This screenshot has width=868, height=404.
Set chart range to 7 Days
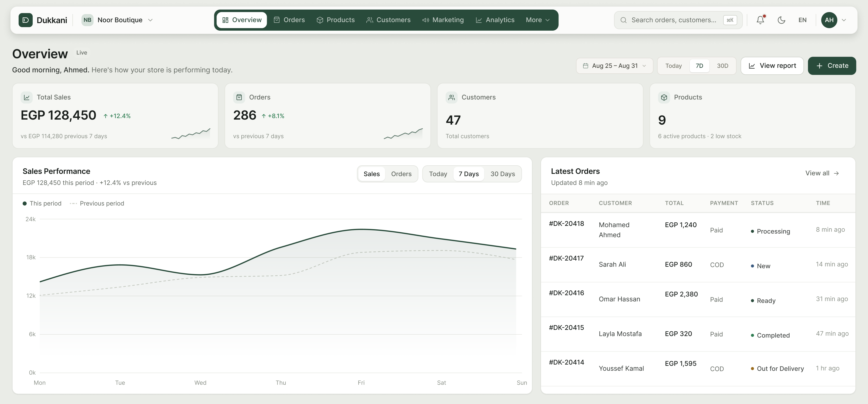pos(468,174)
